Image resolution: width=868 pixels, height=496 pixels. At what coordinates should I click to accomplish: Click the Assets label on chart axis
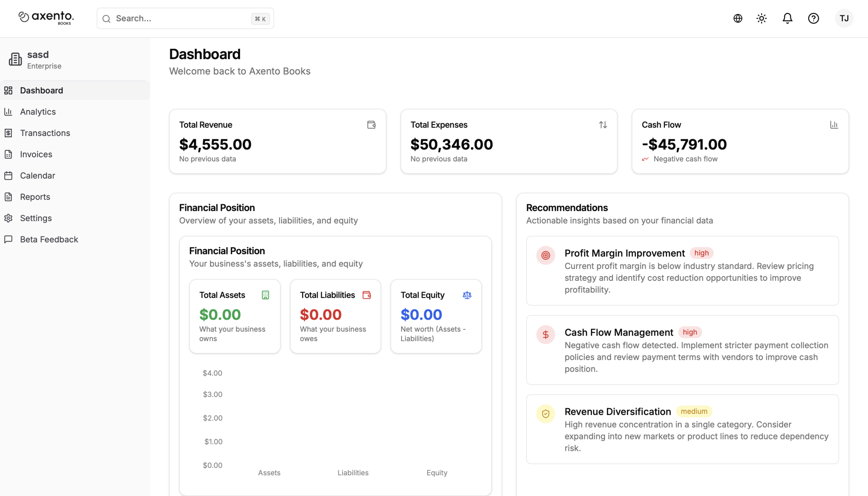point(269,473)
